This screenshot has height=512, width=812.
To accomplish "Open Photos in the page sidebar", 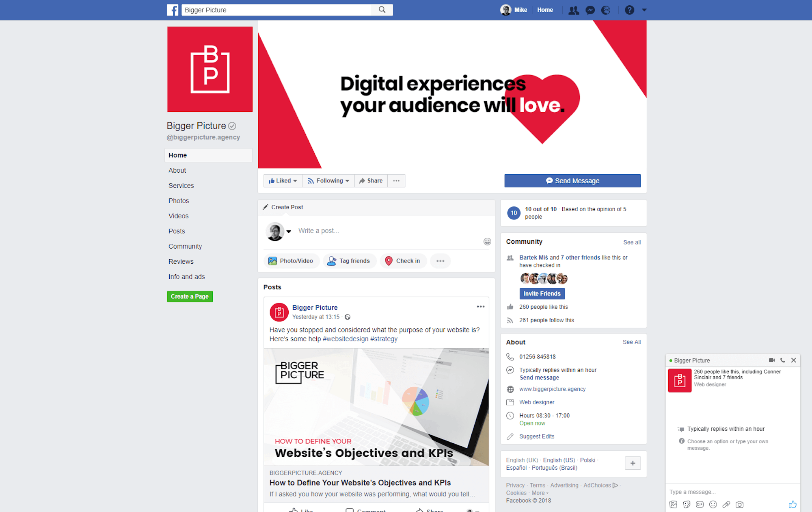I will point(179,201).
